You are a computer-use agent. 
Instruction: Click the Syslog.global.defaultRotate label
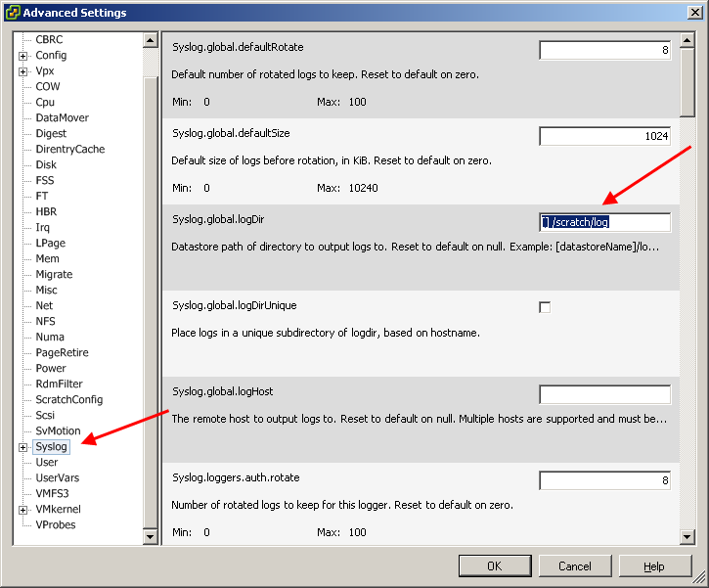coord(238,47)
